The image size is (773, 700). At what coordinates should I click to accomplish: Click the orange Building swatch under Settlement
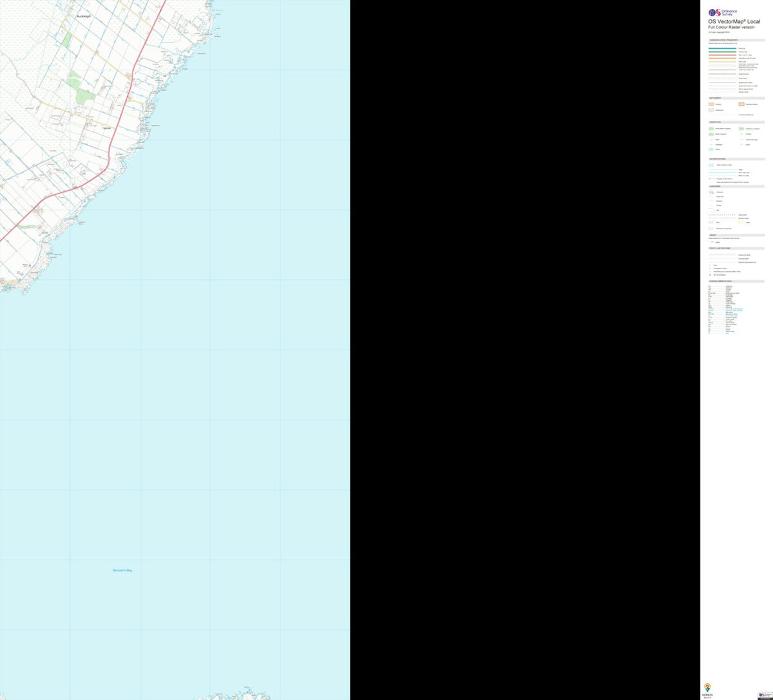(x=711, y=104)
